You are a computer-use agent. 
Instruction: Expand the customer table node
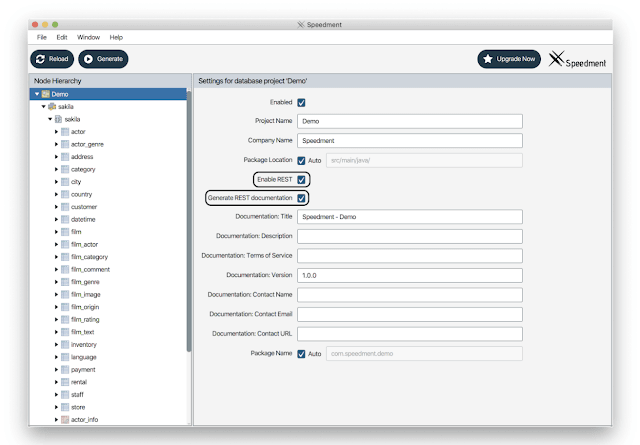click(x=56, y=207)
